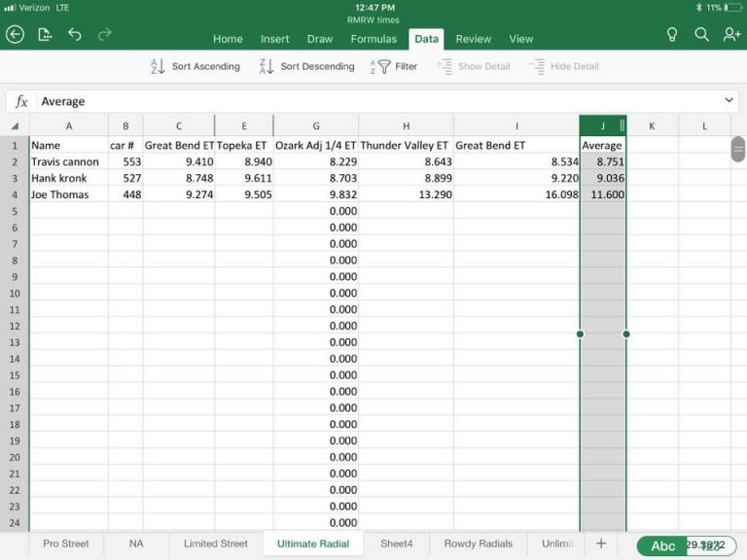Tap the Abc keyboard toggle button
This screenshot has height=560, width=747.
coord(662,545)
